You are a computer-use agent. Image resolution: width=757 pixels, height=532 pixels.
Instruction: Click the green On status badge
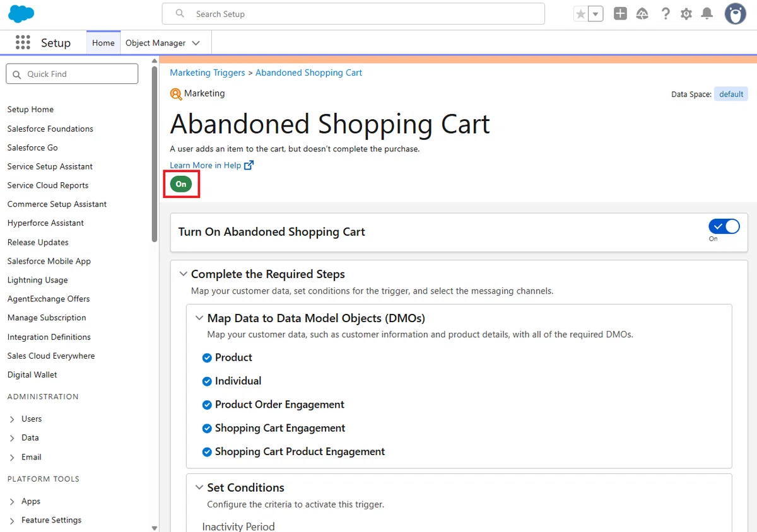181,184
